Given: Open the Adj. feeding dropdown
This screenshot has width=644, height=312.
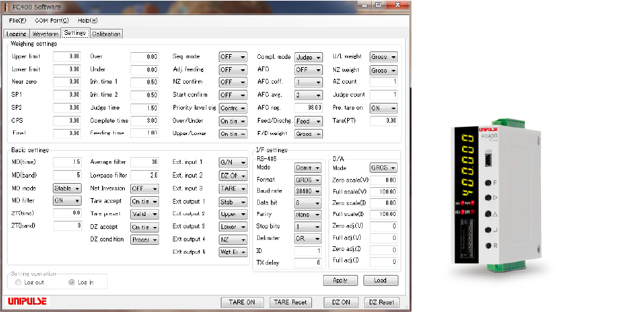Looking at the screenshot, I should (233, 70).
